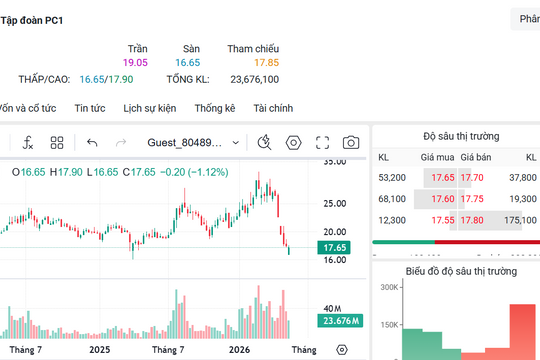Viewport: 540px width, 360px height.
Task: Click ask volume 37,800
Action: (523, 178)
